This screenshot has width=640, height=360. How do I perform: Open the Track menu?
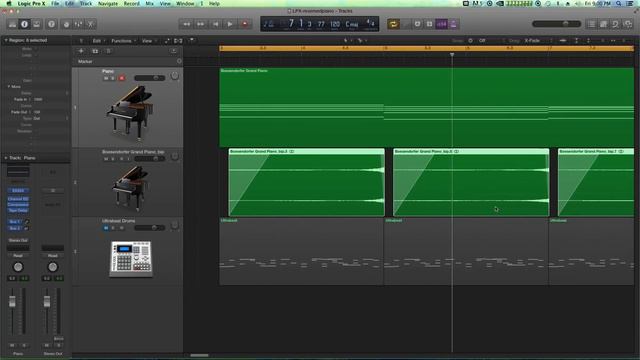tap(86, 3)
